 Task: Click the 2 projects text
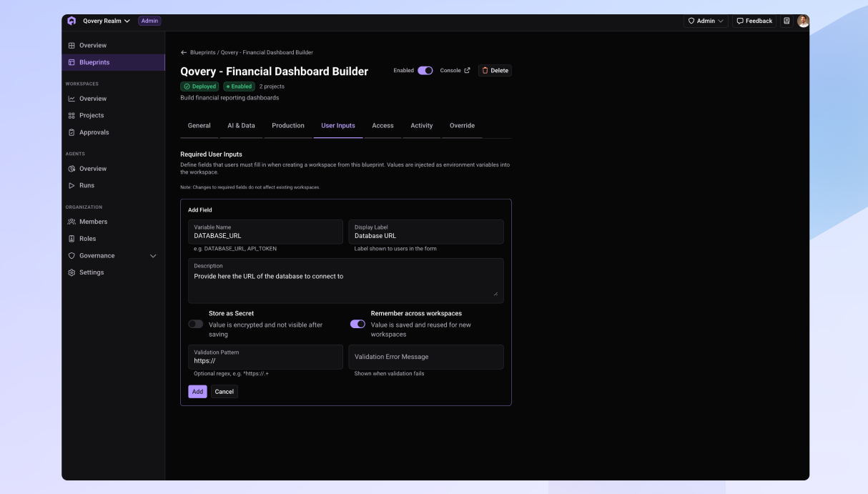(x=272, y=87)
